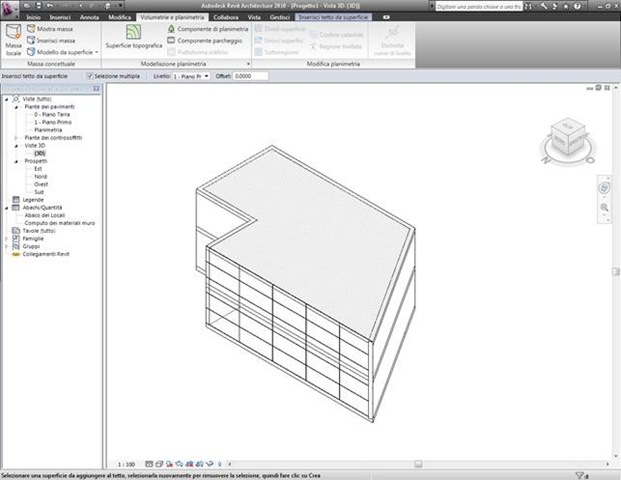Toggle the Selezione multipla checkbox

tap(90, 76)
